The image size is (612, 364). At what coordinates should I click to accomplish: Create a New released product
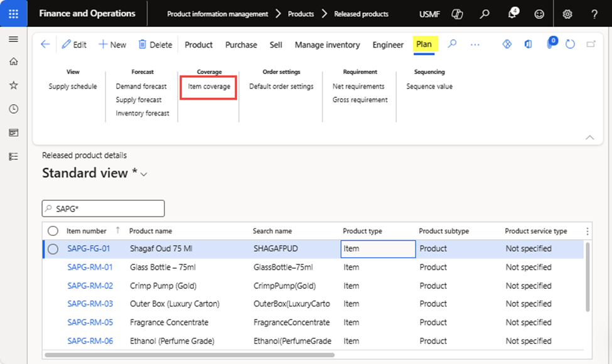point(112,45)
